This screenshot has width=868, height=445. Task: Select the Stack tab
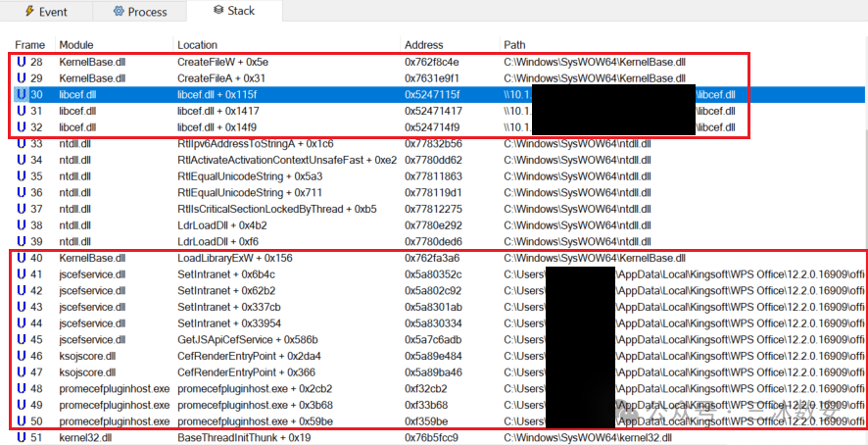[234, 11]
